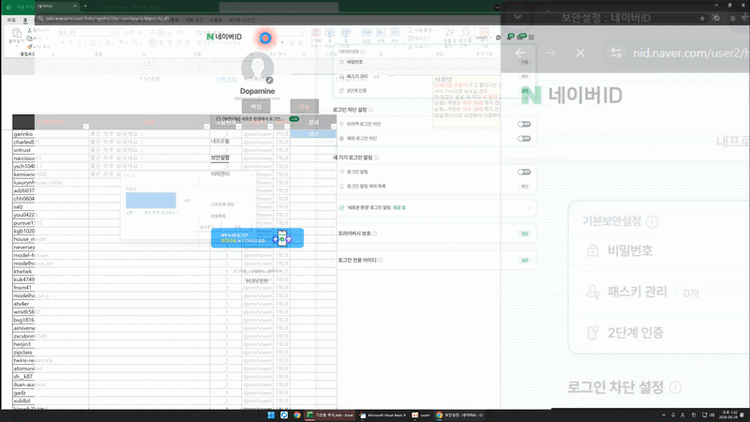Stop page loading with the X beside the address bar

(x=580, y=53)
